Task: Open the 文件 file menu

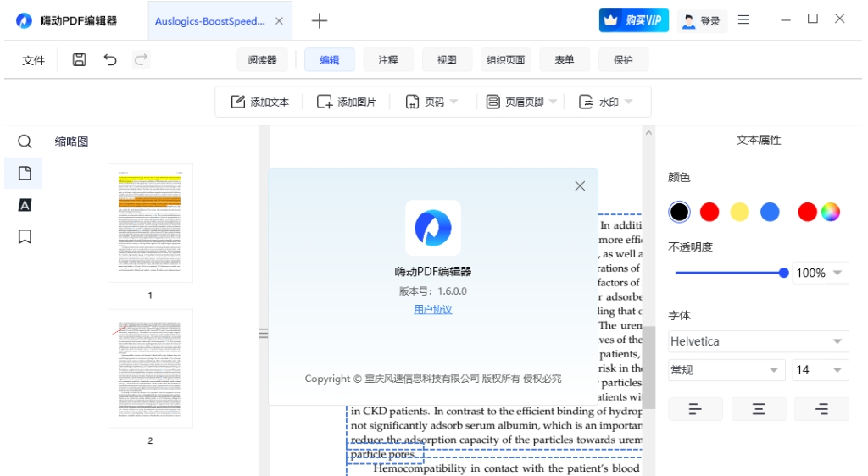Action: coord(33,60)
